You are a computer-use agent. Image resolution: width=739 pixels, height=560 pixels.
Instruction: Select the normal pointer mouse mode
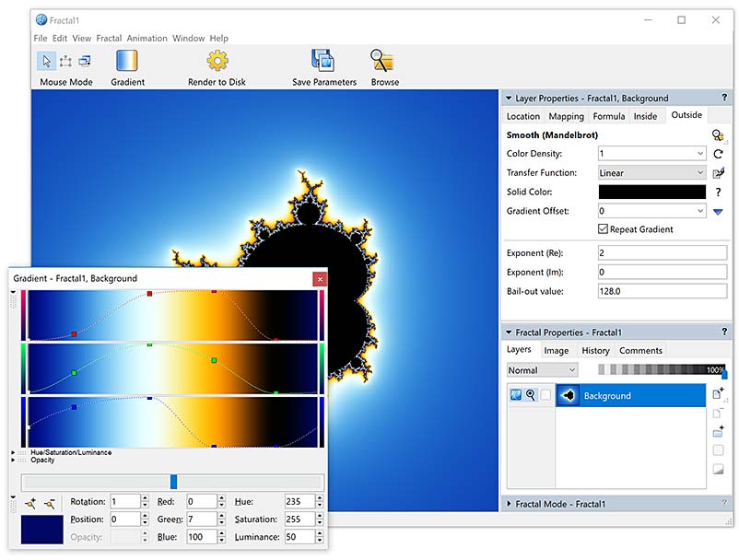[x=46, y=61]
